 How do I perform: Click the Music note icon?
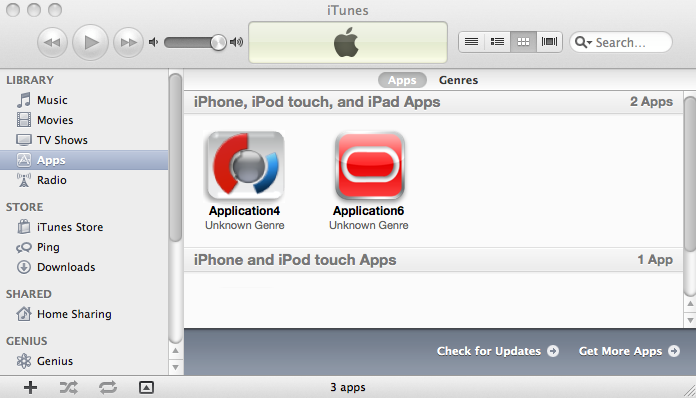click(24, 100)
